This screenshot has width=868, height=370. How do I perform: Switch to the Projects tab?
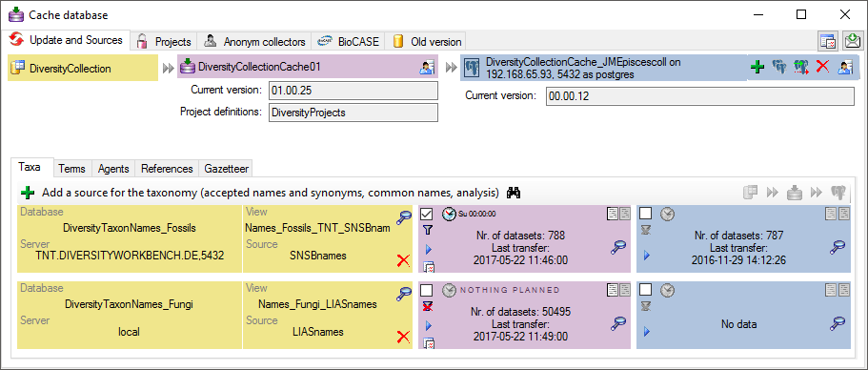coord(164,42)
